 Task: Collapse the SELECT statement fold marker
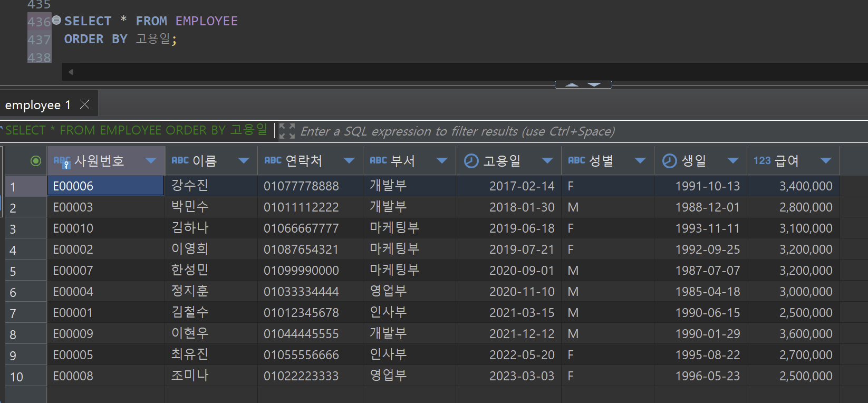click(x=56, y=21)
